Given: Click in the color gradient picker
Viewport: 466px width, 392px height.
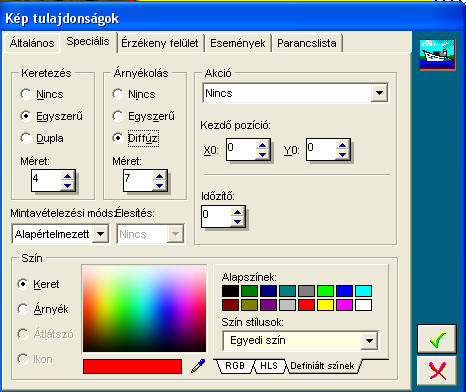Looking at the screenshot, I should [144, 308].
